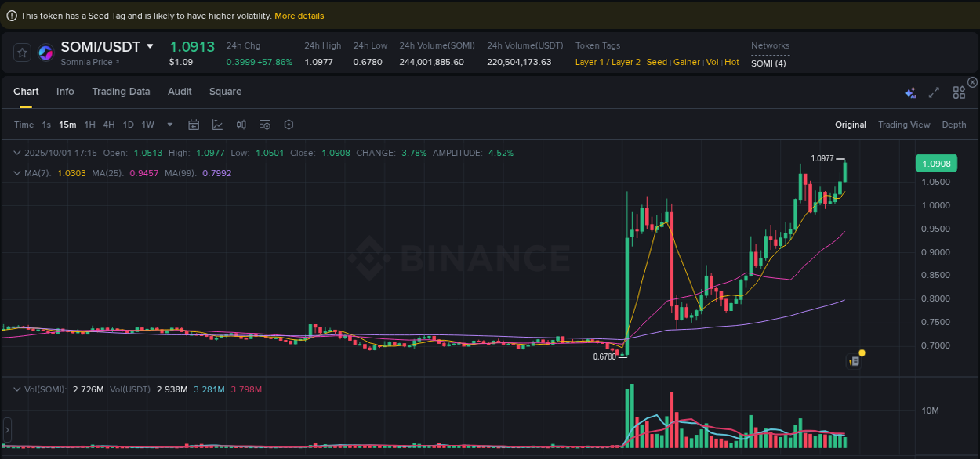Collapse the moving averages row chevron
The image size is (980, 459).
(x=17, y=172)
